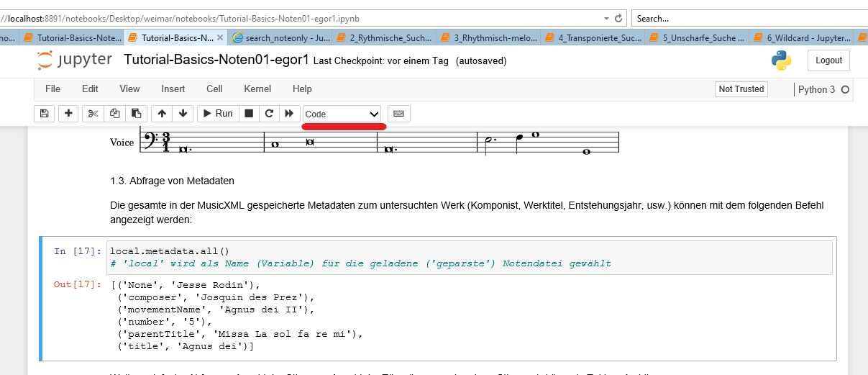Open the Kernel menu

(x=257, y=89)
